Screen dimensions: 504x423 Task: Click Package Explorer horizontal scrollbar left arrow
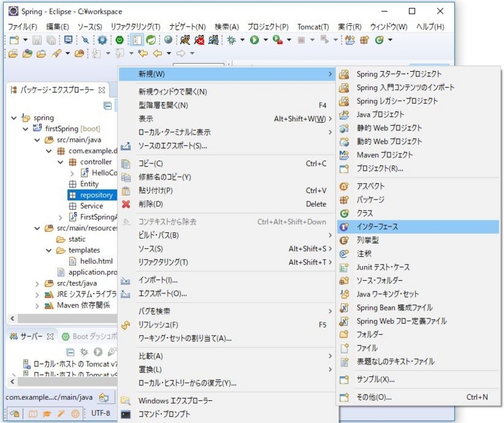pos(12,319)
